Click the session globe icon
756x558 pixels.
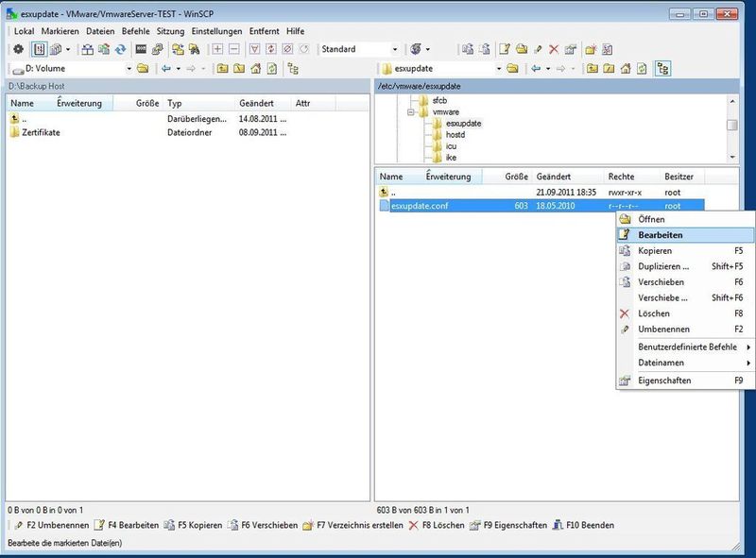click(416, 49)
